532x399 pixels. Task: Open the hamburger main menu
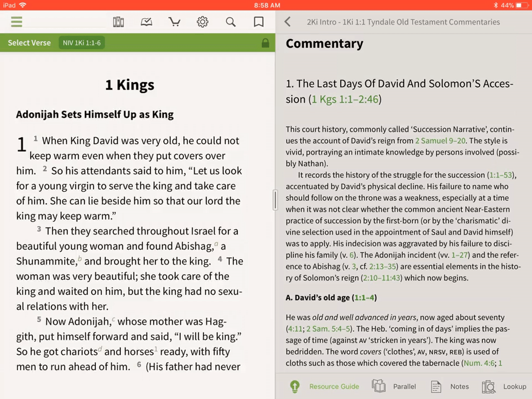(17, 22)
